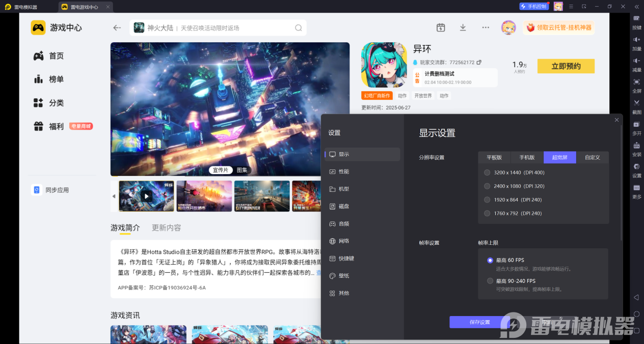This screenshot has height=344, width=644.
Task: Open the 性能 settings section
Action: point(344,171)
